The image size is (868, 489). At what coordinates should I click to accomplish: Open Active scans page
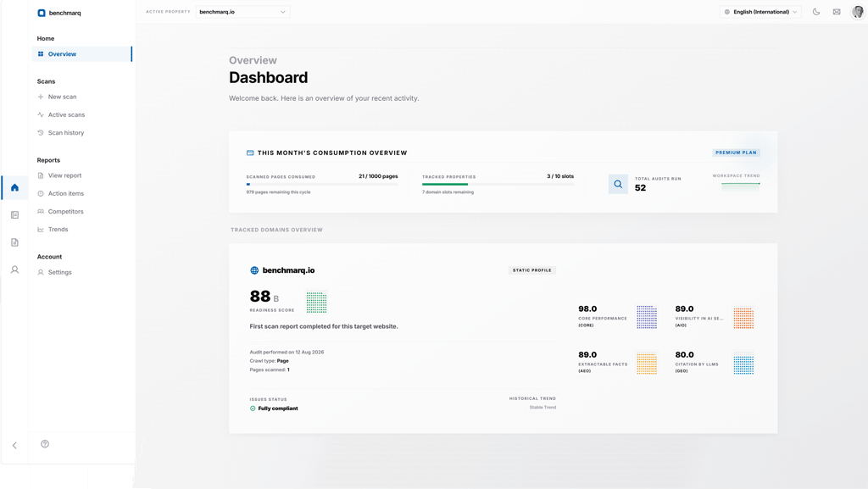point(66,115)
